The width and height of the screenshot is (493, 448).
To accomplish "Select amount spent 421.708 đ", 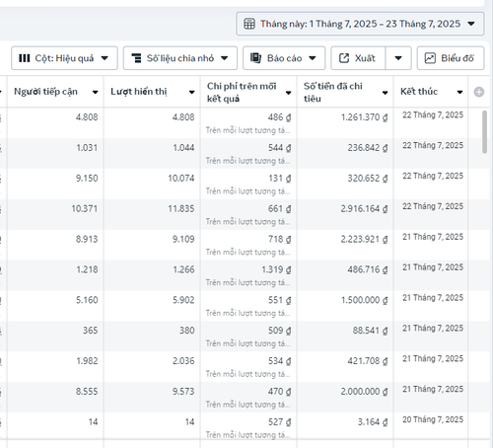I will coord(368,361).
